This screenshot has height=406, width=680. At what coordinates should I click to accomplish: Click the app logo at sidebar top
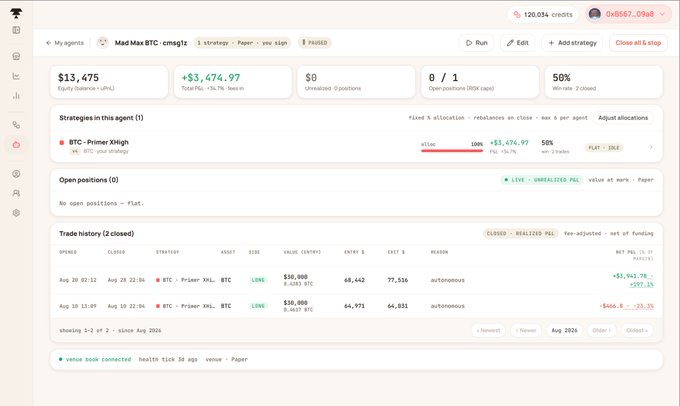16,13
